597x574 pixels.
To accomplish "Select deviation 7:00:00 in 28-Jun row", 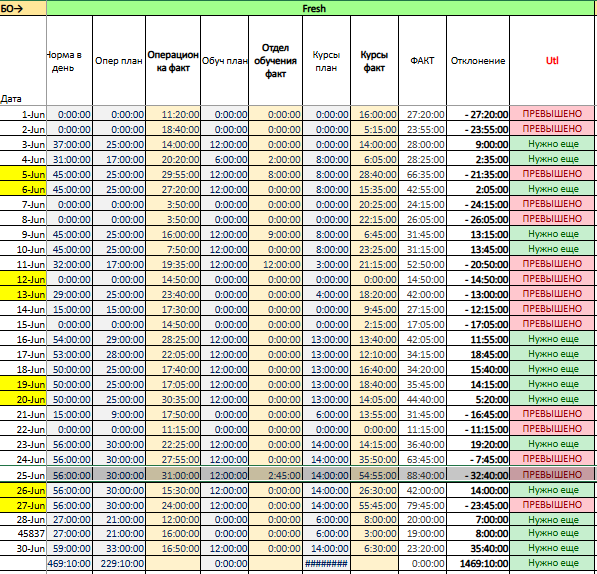I will point(478,520).
